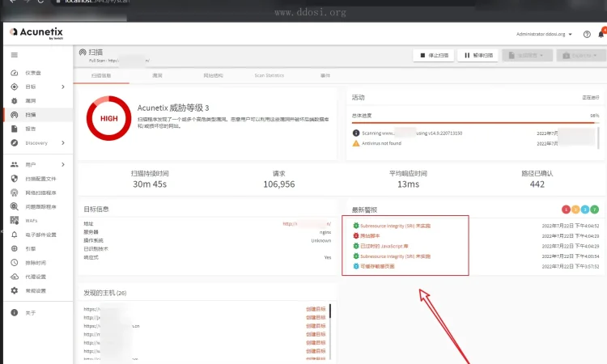Viewport: 607px width, 364px height.
Task: Click the 暂停扫描 pause scan button
Action: pyautogui.click(x=478, y=55)
